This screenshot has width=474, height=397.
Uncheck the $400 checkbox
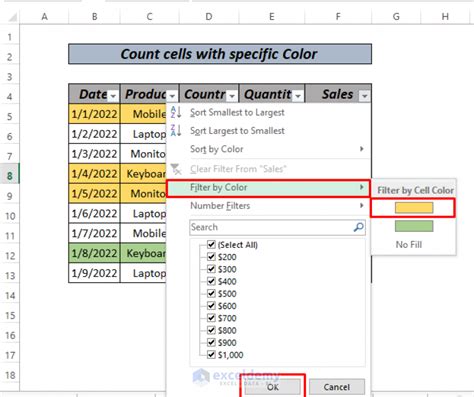click(x=211, y=281)
